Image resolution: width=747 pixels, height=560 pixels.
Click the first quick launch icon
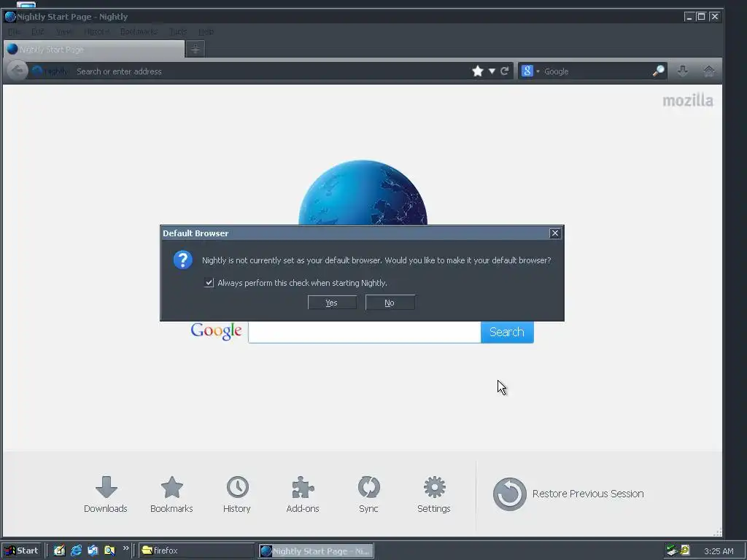59,551
